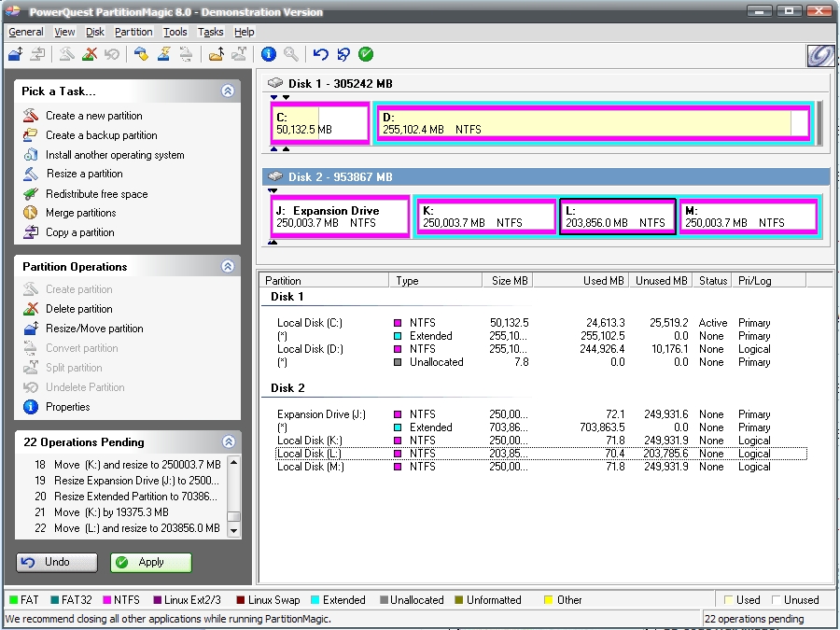840x630 pixels.
Task: Click the blue Properties info toolbar icon
Action: pos(269,54)
